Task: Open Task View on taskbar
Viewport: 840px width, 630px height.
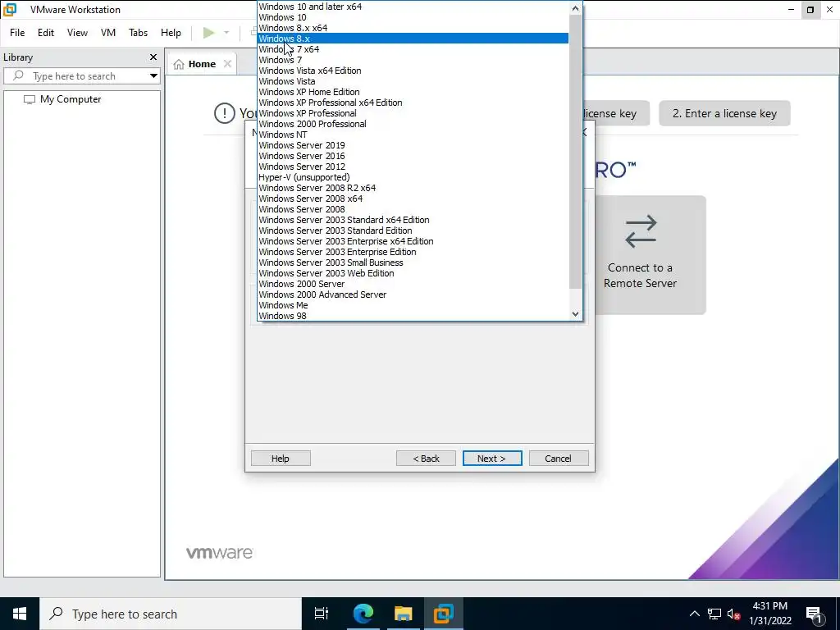Action: point(322,614)
